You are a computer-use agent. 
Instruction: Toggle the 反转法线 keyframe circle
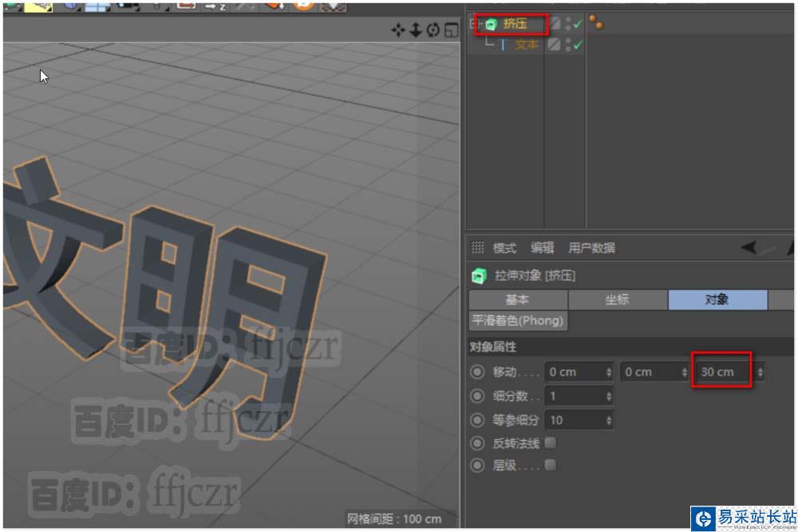477,443
